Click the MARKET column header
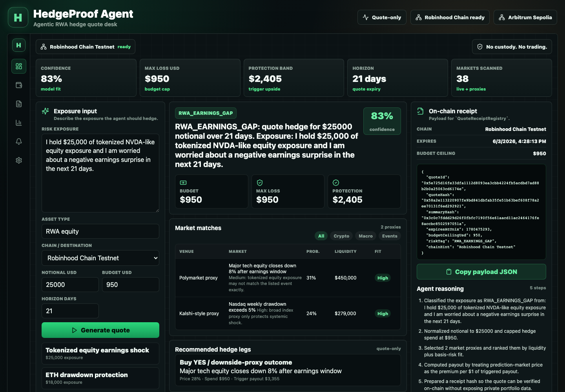 [x=238, y=252]
